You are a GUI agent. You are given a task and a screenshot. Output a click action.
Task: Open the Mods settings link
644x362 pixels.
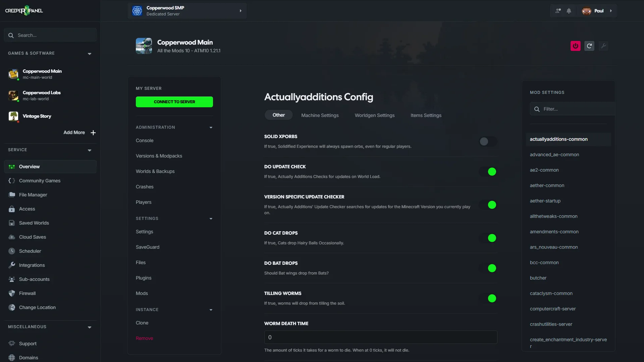click(142, 293)
